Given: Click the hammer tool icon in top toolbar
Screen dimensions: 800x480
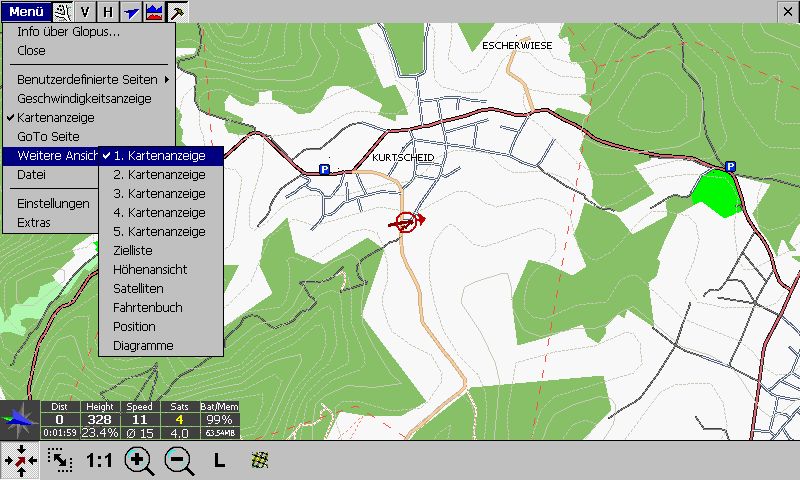Looking at the screenshot, I should [x=177, y=12].
